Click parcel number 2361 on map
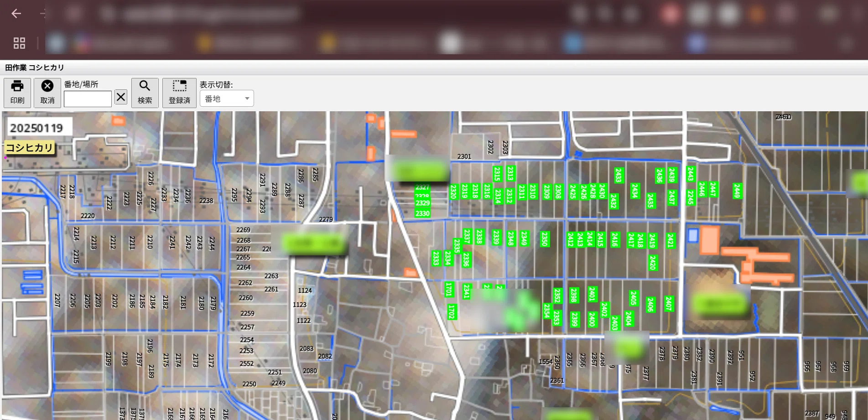The image size is (868, 420). click(x=557, y=380)
